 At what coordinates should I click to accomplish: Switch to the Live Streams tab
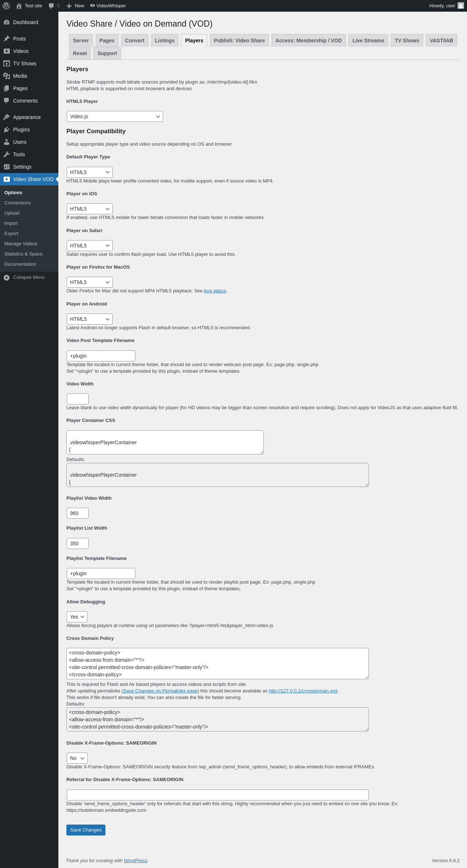tap(368, 41)
